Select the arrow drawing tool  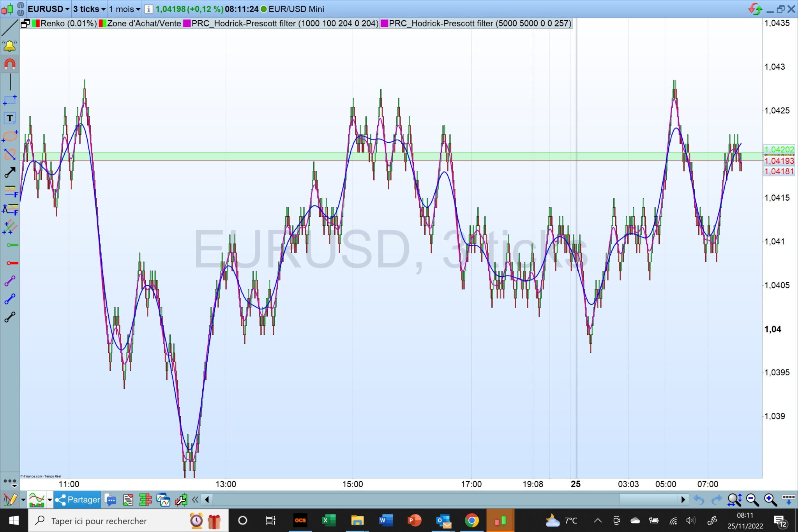pos(10,172)
